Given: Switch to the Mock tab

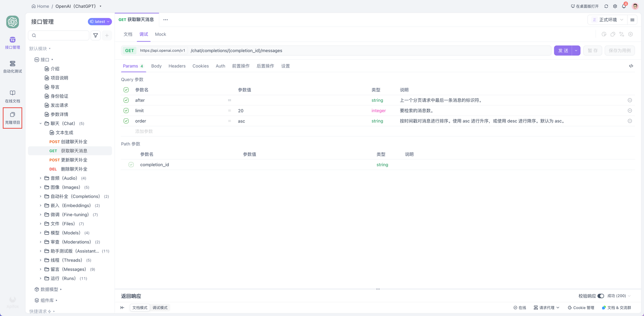Looking at the screenshot, I should tap(160, 34).
